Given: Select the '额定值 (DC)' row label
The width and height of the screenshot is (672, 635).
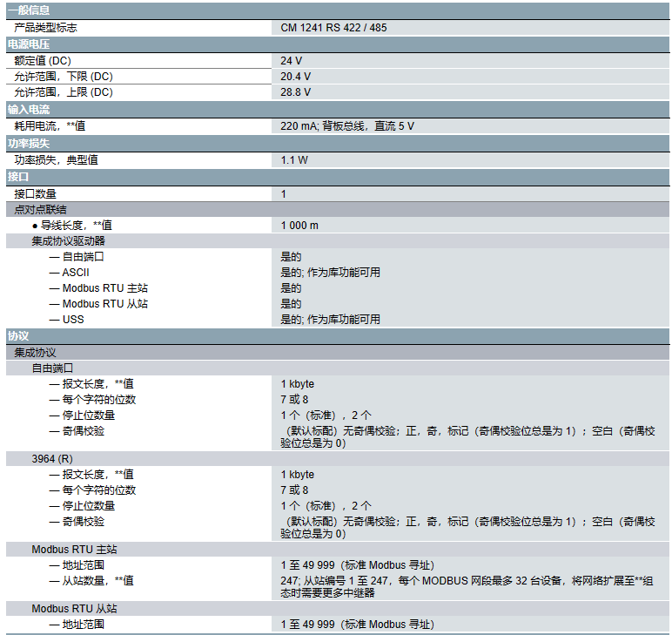Looking at the screenshot, I should [43, 61].
